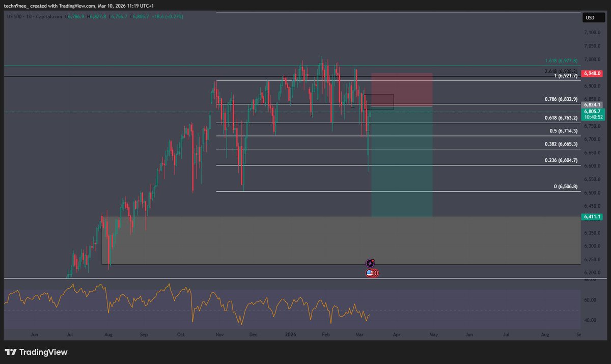Click the Oct label on time axis
Viewport: 611px width, 364px height.
(x=181, y=335)
